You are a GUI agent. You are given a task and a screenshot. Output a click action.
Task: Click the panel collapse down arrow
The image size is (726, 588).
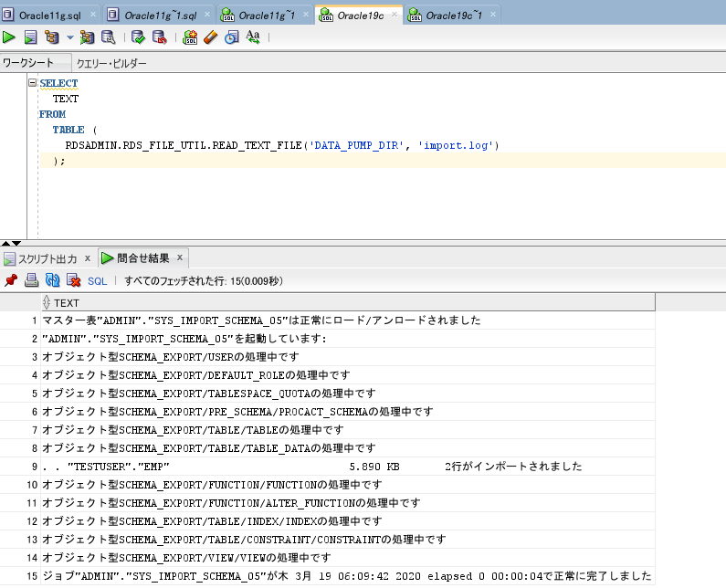click(16, 243)
